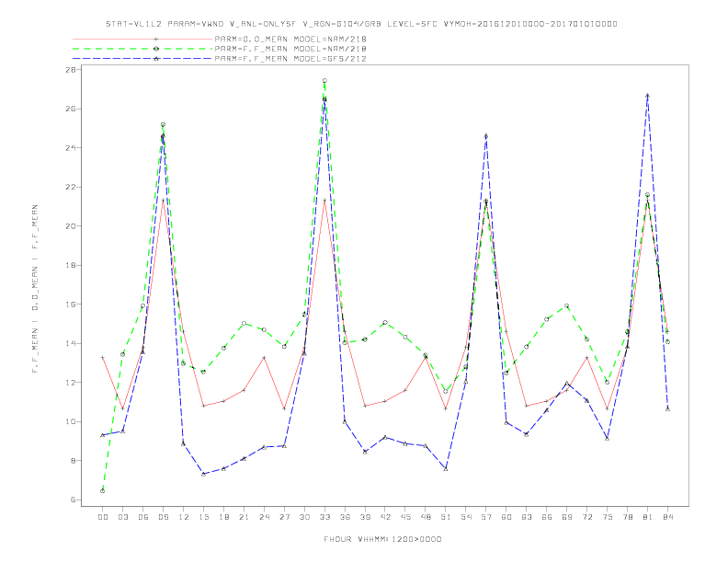Click green NAM marker at hour 69
The height and width of the screenshot is (563, 728).
[566, 305]
